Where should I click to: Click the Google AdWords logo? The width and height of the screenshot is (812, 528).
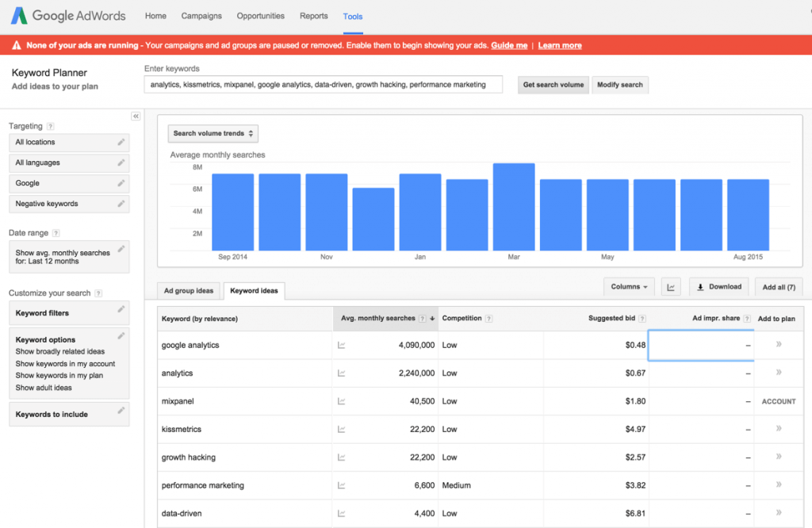click(68, 16)
